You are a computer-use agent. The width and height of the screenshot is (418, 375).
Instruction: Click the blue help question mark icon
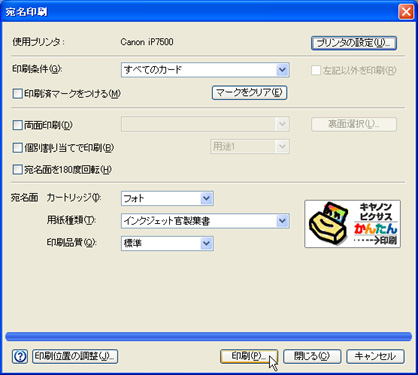coord(20,356)
